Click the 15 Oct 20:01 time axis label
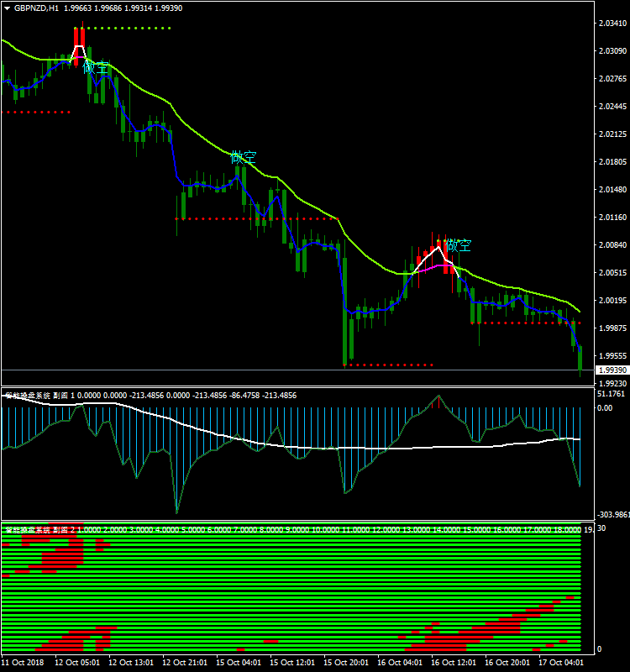The height and width of the screenshot is (672, 630). tap(345, 662)
